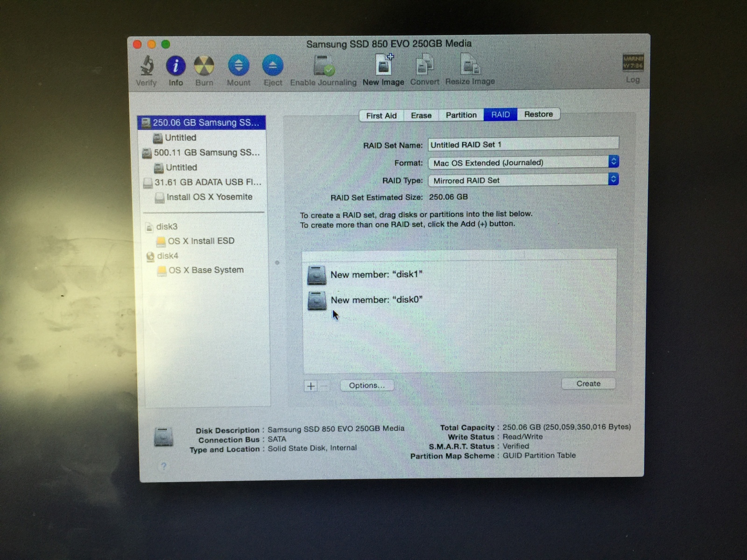Image resolution: width=747 pixels, height=560 pixels.
Task: Select the disk1 new member icon
Action: [317, 275]
